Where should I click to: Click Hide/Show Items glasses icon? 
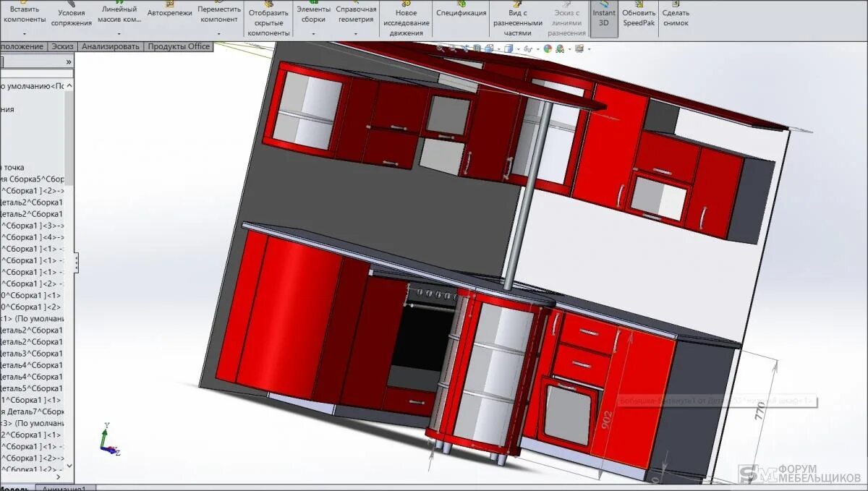point(528,48)
